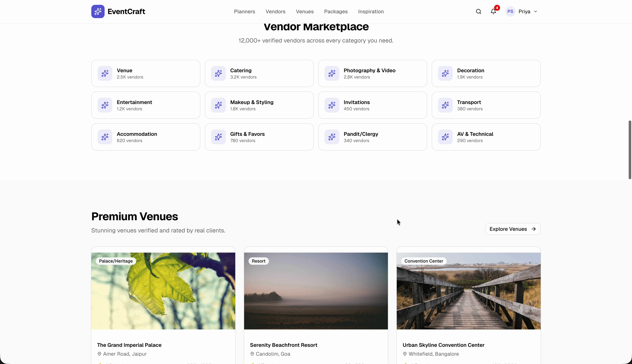Viewport: 632px width, 364px height.
Task: Select the Photography & Video category icon
Action: 332,73
